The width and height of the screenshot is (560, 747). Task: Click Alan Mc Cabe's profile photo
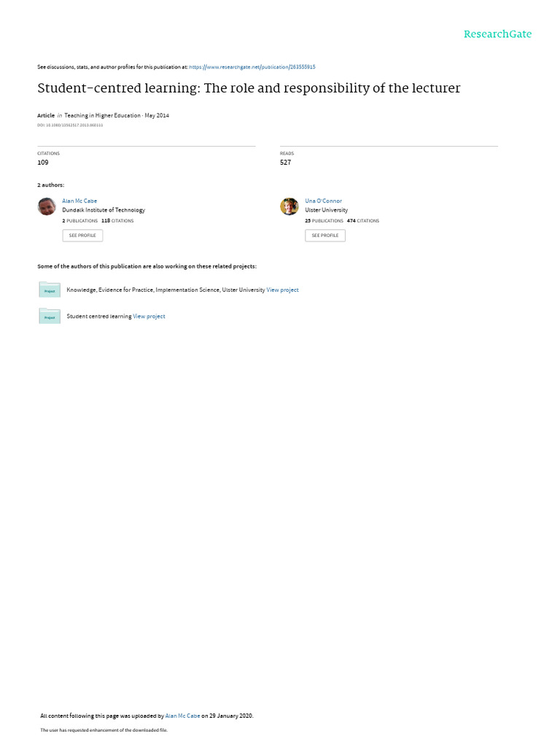[47, 206]
